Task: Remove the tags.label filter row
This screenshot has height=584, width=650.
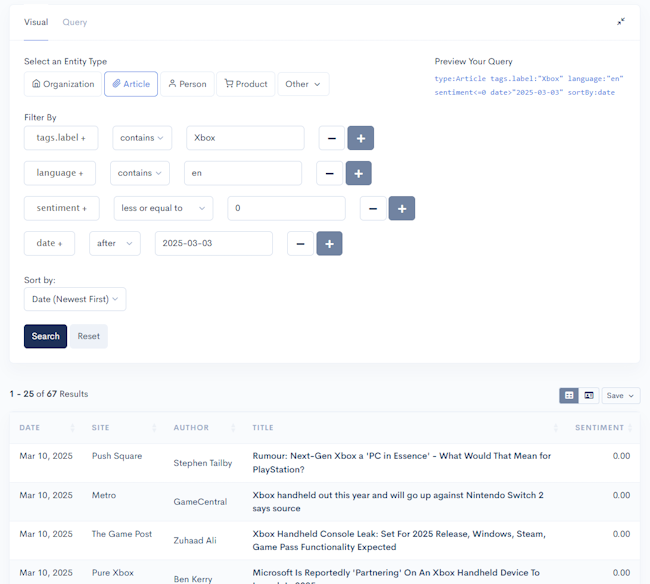Action: [x=332, y=138]
